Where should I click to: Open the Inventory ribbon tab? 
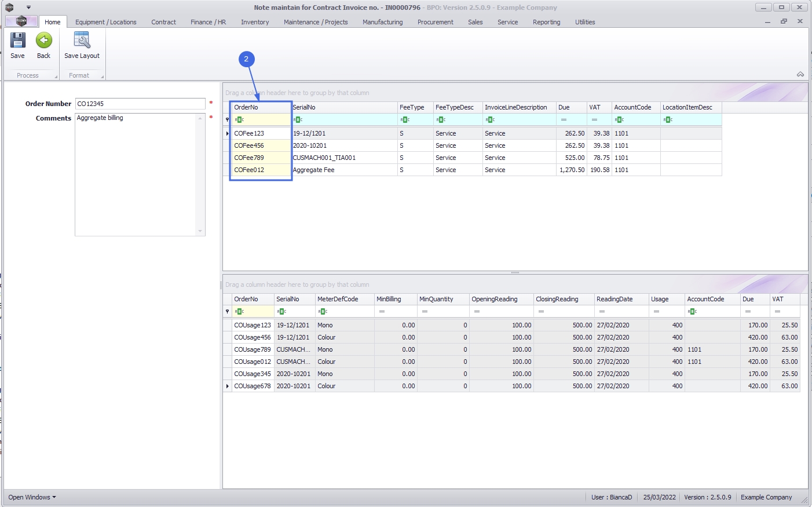(x=255, y=22)
